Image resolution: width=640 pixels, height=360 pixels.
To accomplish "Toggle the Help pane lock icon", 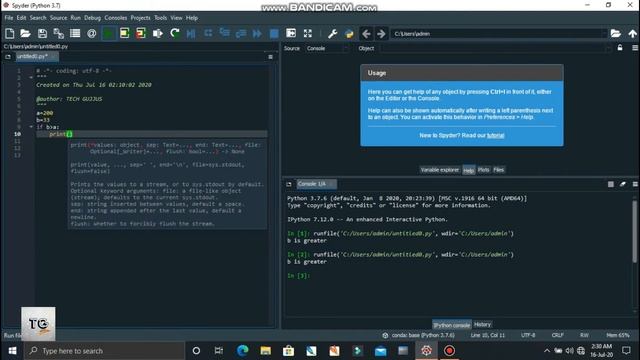I will point(620,48).
